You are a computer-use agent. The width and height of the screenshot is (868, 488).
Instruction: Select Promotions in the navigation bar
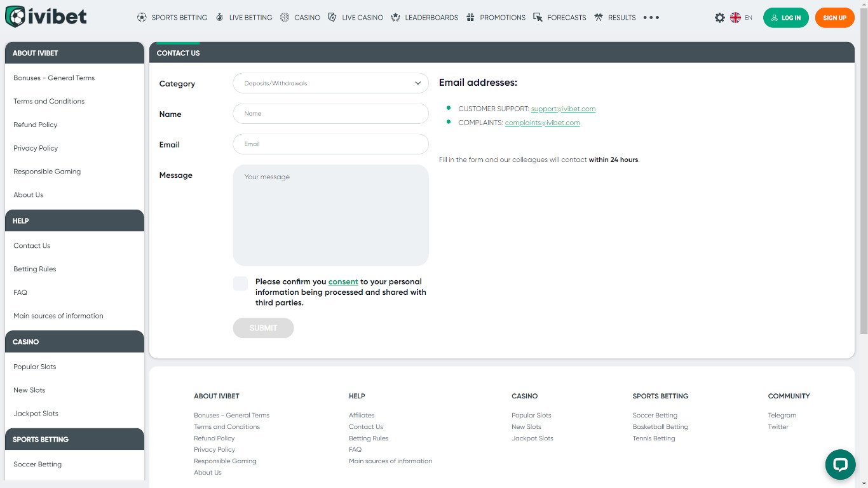(x=503, y=17)
